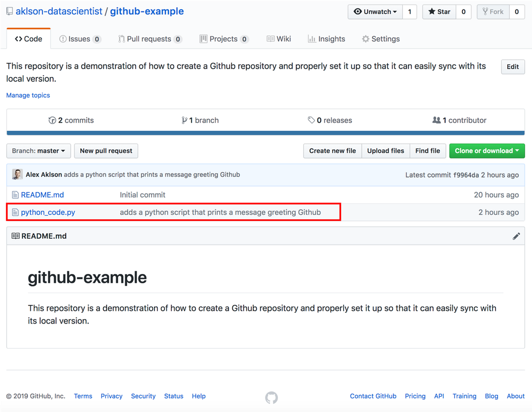The image size is (532, 412).
Task: Click Alex Aklson's avatar thumbnail
Action: click(x=17, y=174)
